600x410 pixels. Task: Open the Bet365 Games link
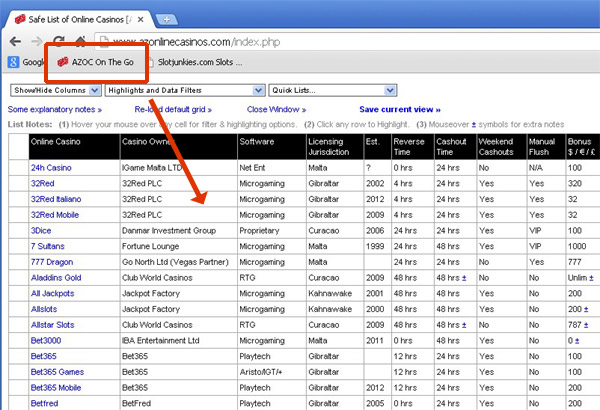point(57,372)
